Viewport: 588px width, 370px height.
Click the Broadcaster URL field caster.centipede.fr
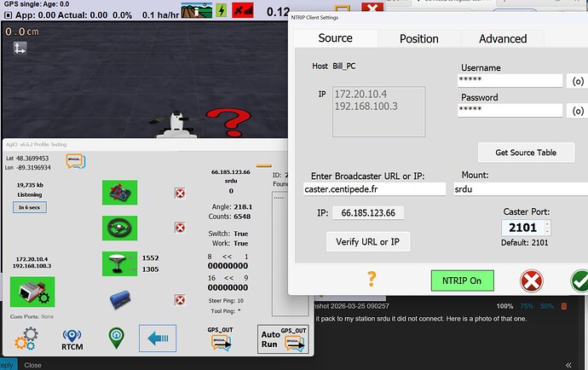point(374,188)
